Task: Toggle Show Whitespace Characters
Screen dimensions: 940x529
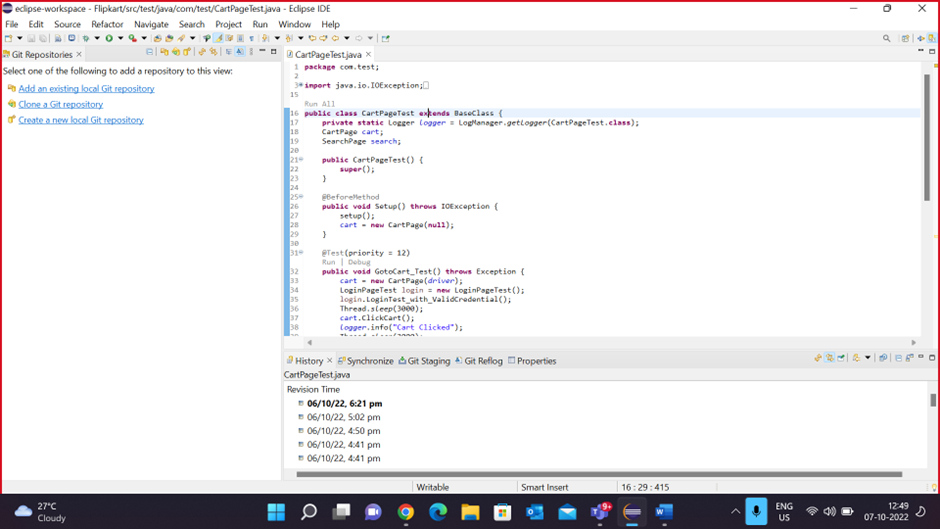Action: (x=251, y=38)
